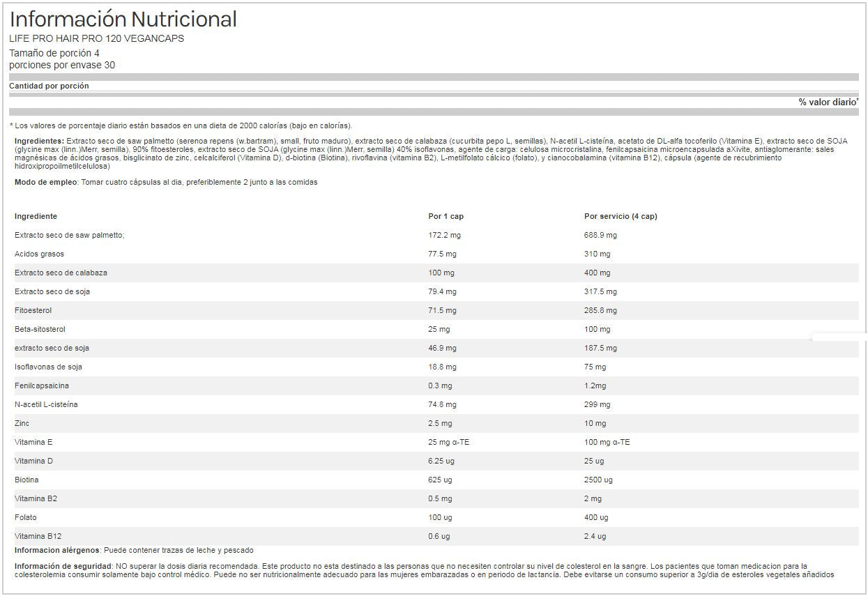The height and width of the screenshot is (596, 868).
Task: Click 'Isoflavonas de soja' row label
Action: click(48, 367)
